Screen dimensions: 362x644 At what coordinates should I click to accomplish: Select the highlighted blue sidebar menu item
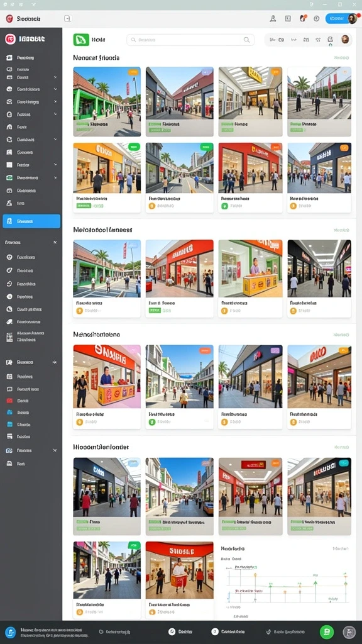[x=31, y=221]
